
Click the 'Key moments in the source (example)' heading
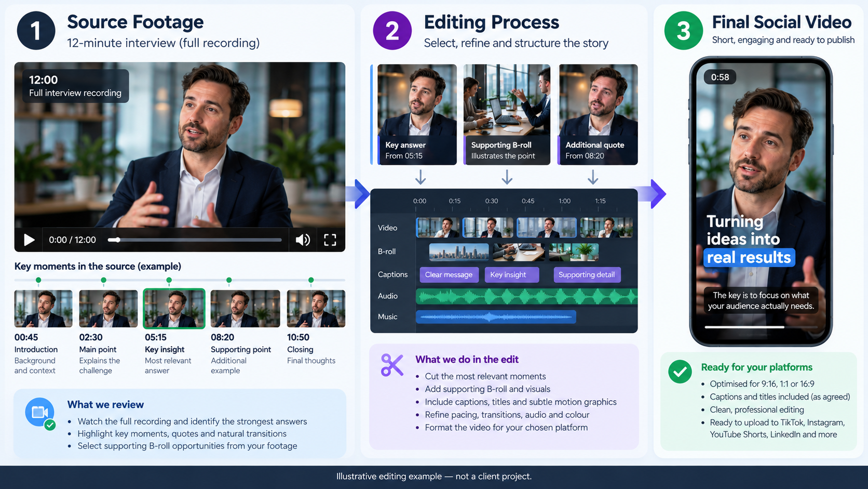click(98, 267)
